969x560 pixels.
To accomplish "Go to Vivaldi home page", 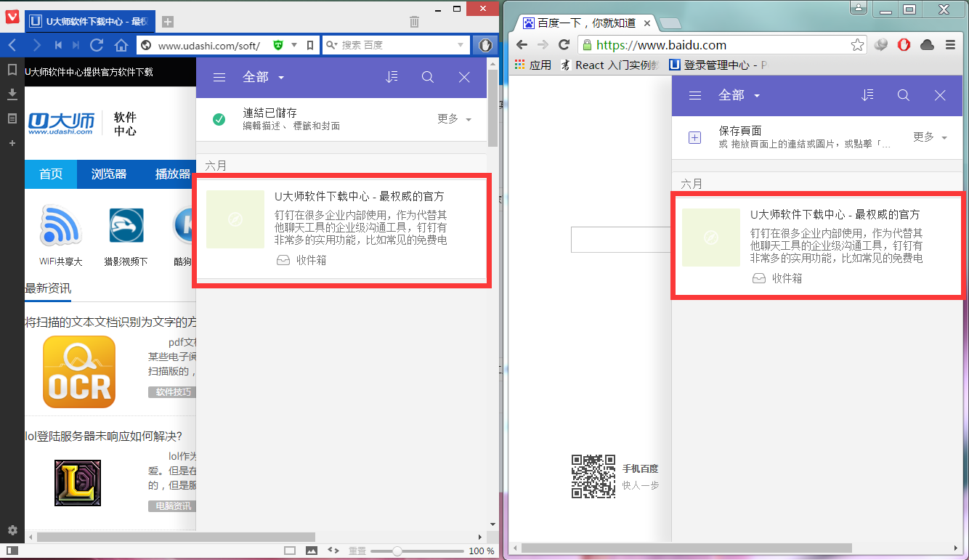I will click(x=121, y=45).
